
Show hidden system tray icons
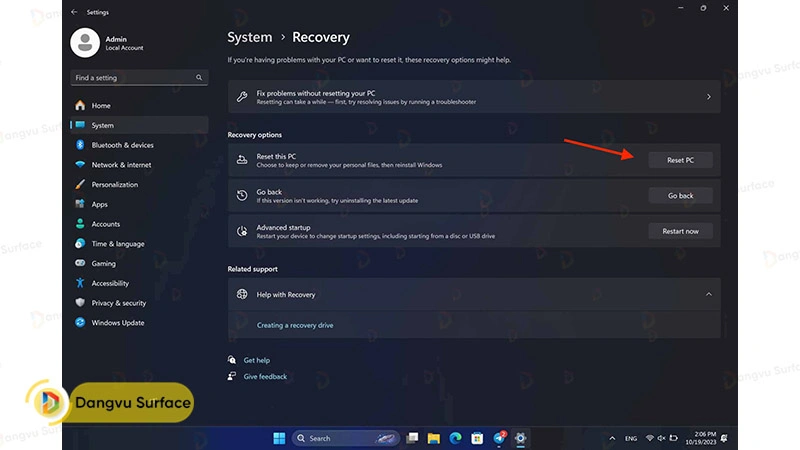(x=611, y=439)
